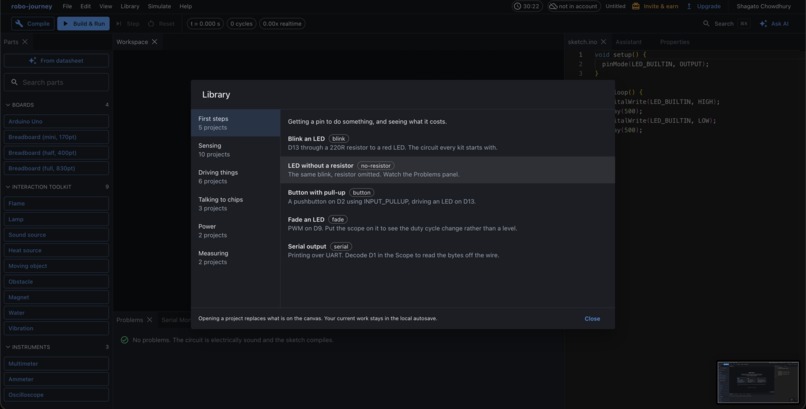This screenshot has height=409, width=806.
Task: Select the Sensing category
Action: [x=235, y=150]
